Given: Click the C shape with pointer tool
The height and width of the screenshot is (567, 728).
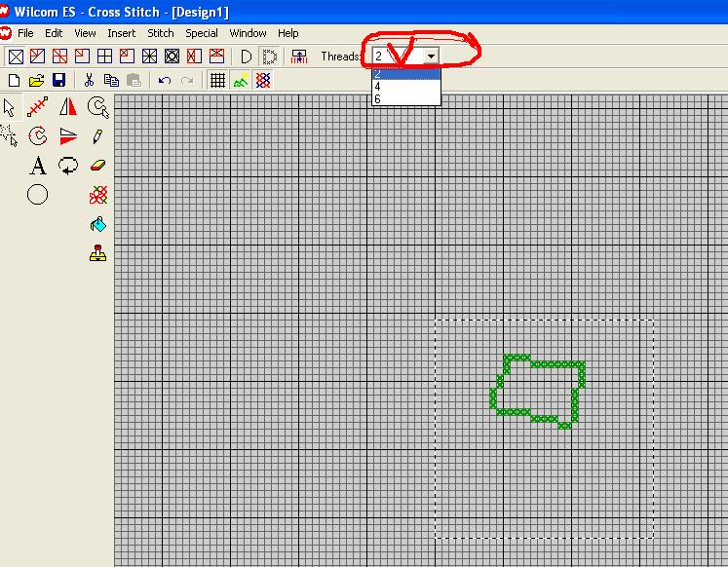Looking at the screenshot, I should (98, 107).
